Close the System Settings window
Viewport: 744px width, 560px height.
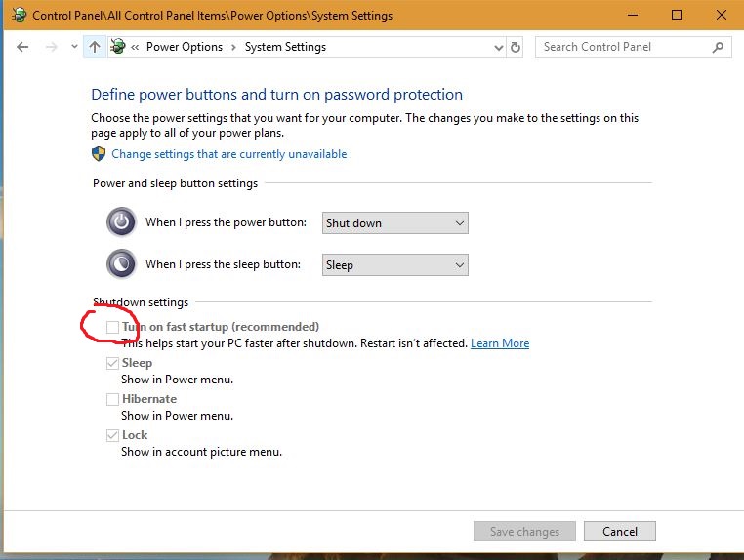pyautogui.click(x=722, y=15)
